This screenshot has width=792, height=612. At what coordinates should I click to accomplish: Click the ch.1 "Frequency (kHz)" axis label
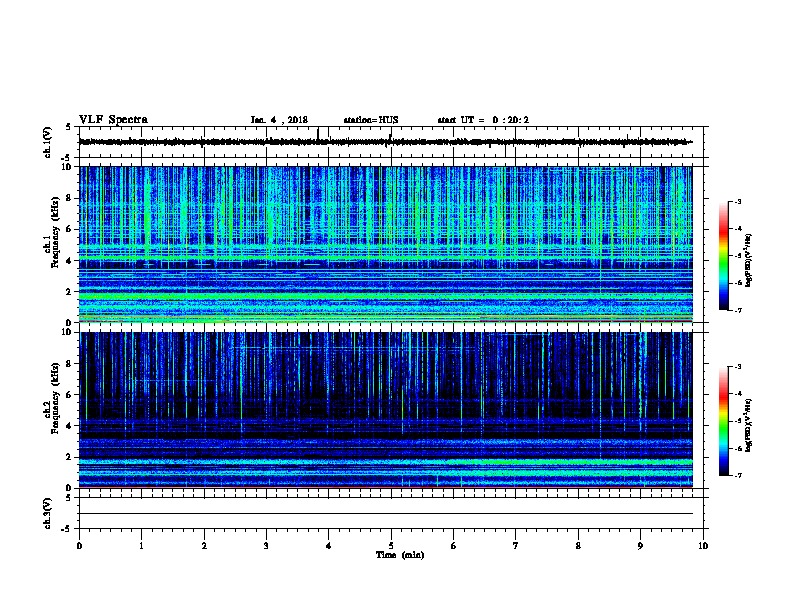55,232
